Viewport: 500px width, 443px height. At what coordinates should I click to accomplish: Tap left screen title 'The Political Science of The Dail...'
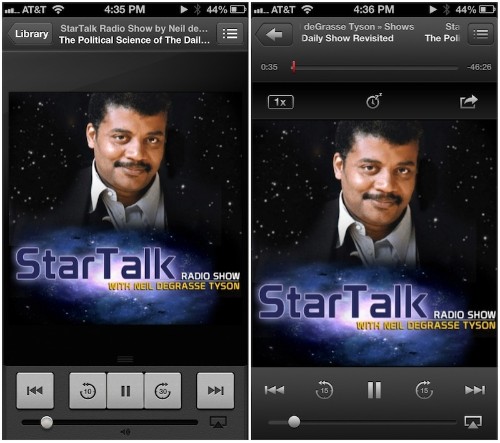(x=134, y=40)
